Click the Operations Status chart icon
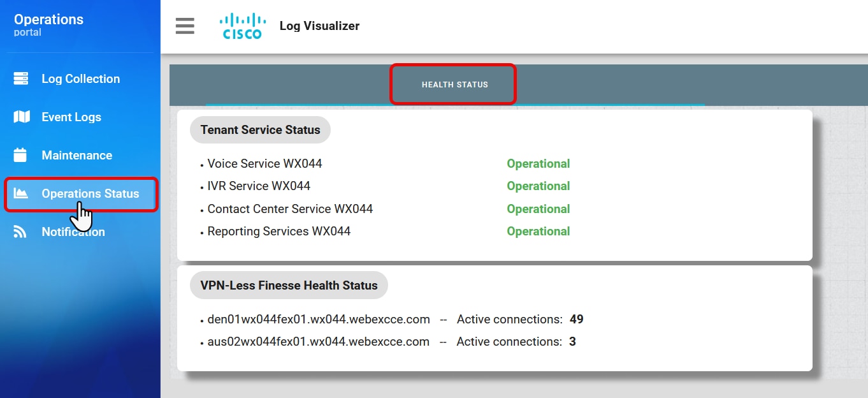Image resolution: width=868 pixels, height=398 pixels. [x=21, y=193]
